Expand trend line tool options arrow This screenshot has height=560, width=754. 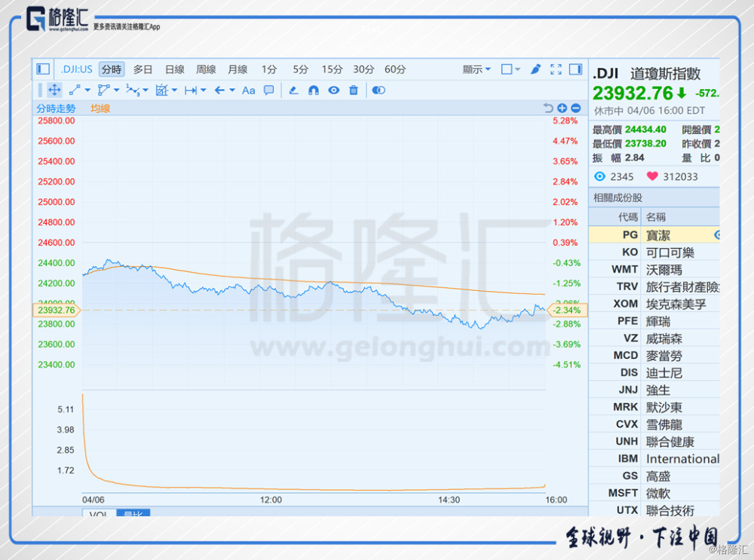[x=87, y=90]
